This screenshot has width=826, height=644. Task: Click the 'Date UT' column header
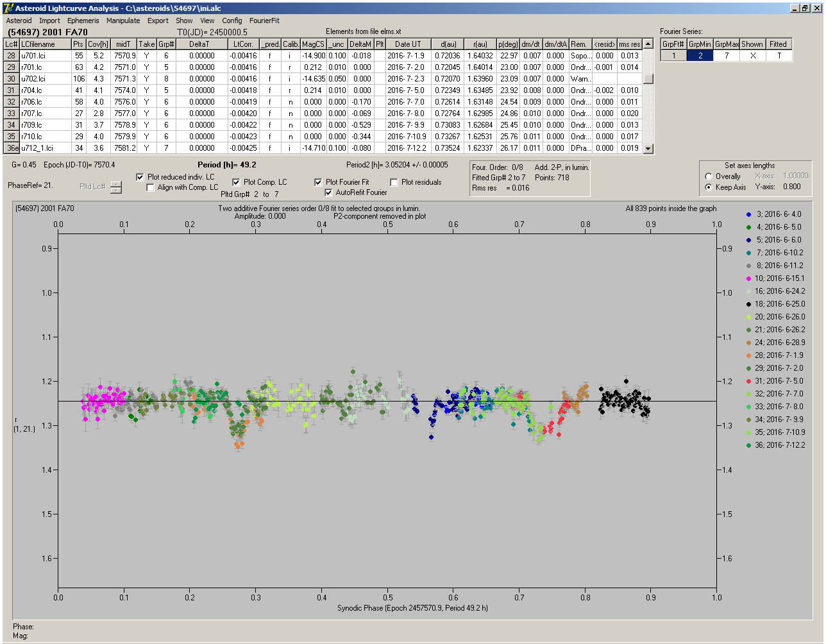[x=408, y=44]
